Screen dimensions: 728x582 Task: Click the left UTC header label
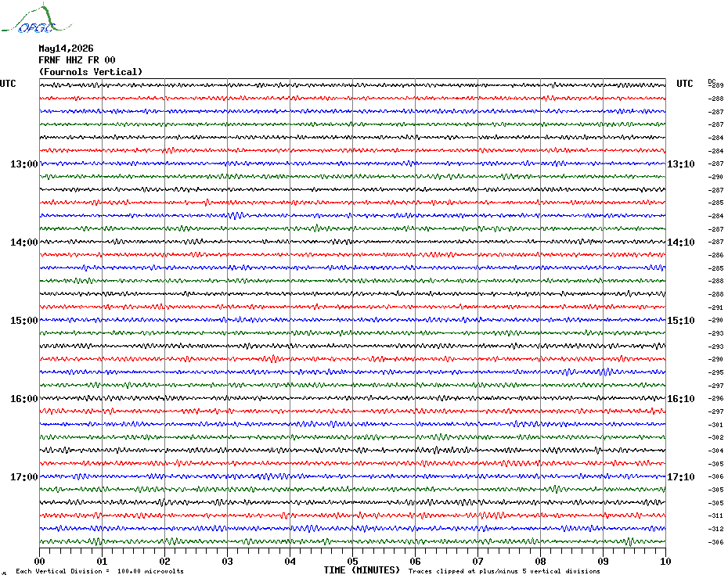(8, 84)
